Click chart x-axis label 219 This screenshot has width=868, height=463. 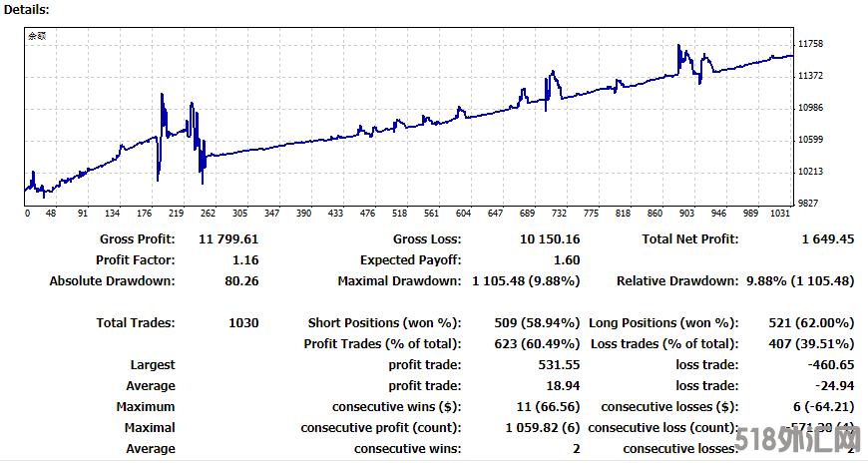tap(177, 214)
